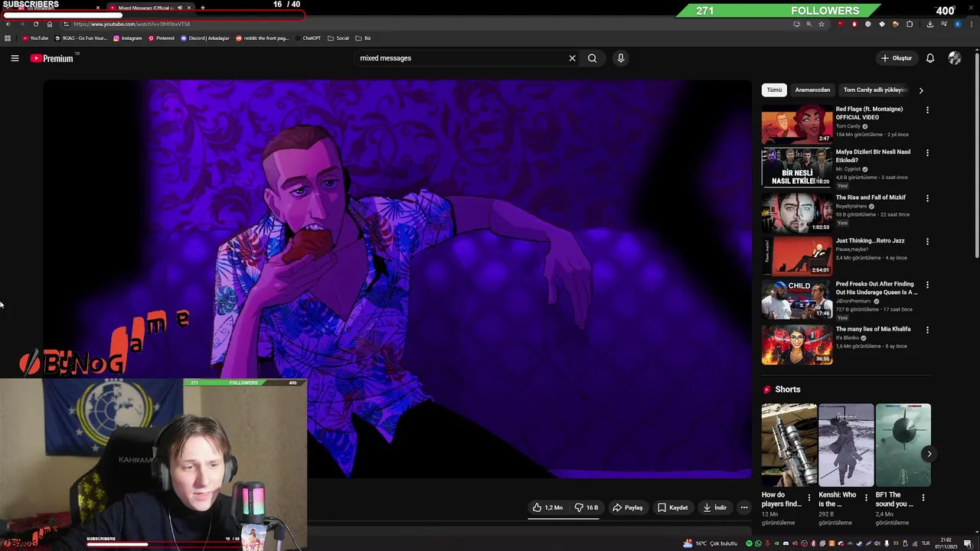The width and height of the screenshot is (980, 551).
Task: Select the Tümü filter chip
Action: (x=775, y=90)
